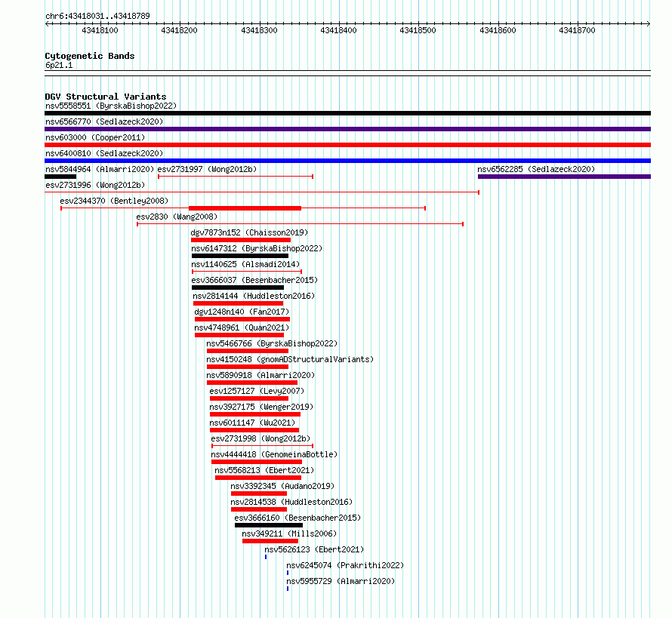Open nsv4748961 (Quan2021) variant
The image size is (672, 618).
pyautogui.click(x=242, y=327)
